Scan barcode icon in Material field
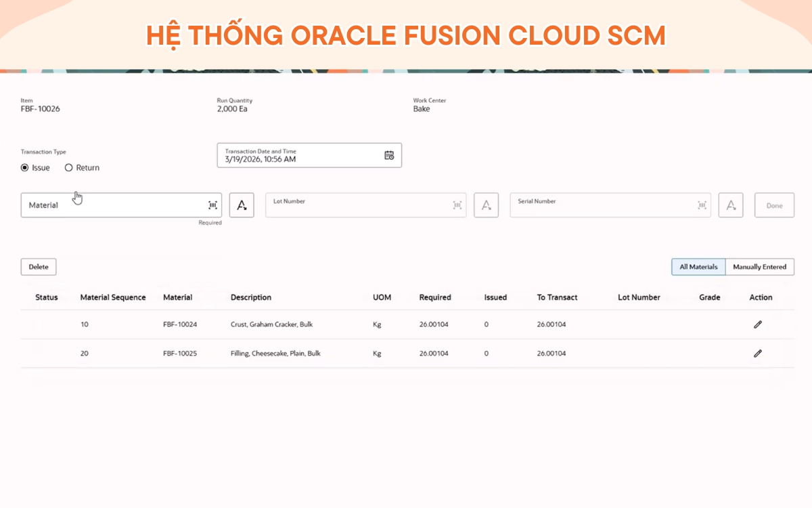 (x=212, y=205)
